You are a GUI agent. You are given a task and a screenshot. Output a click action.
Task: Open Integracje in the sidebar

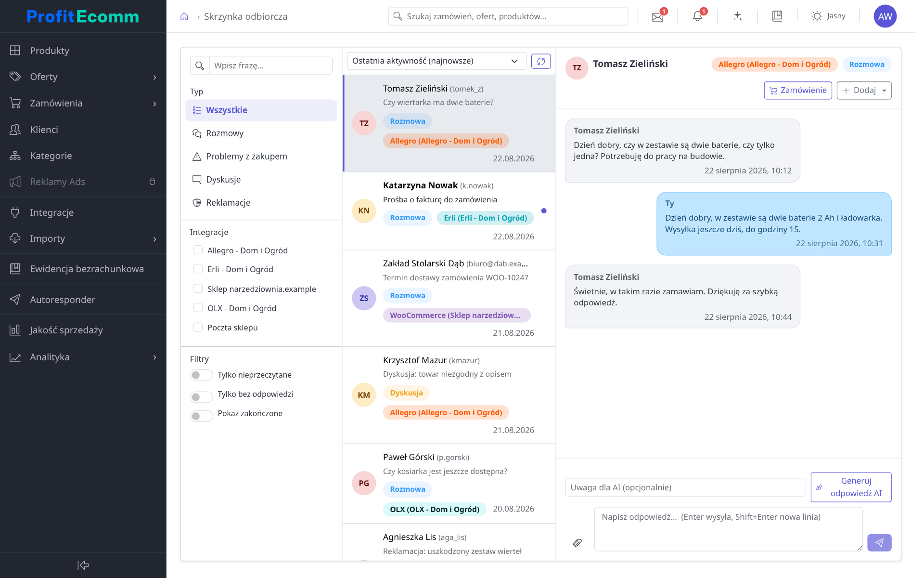click(x=83, y=212)
